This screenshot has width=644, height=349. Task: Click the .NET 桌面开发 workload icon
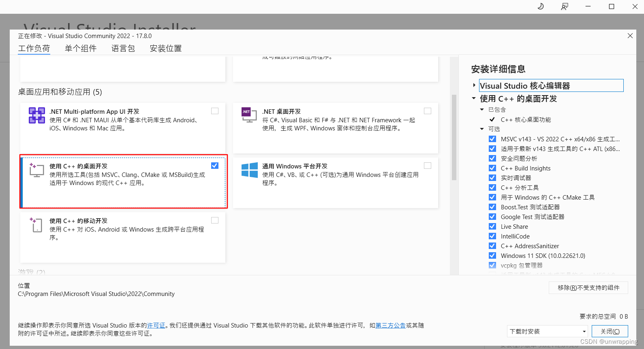tap(249, 115)
